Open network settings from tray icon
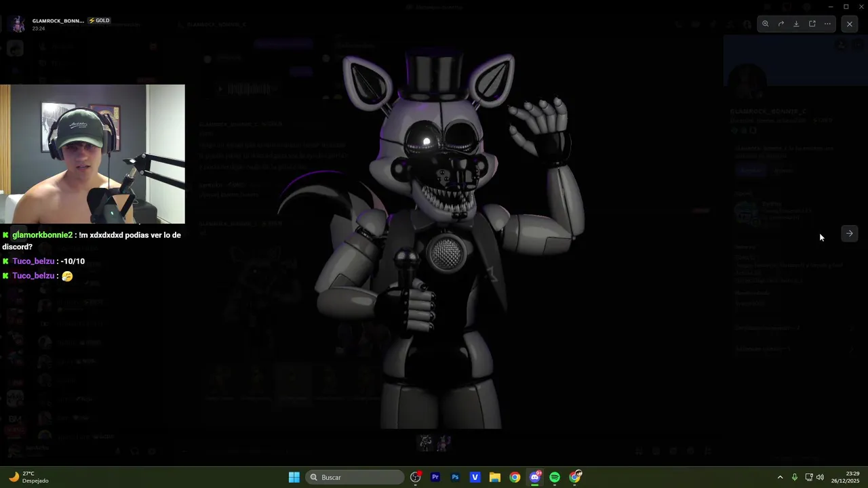The image size is (868, 488). click(809, 477)
